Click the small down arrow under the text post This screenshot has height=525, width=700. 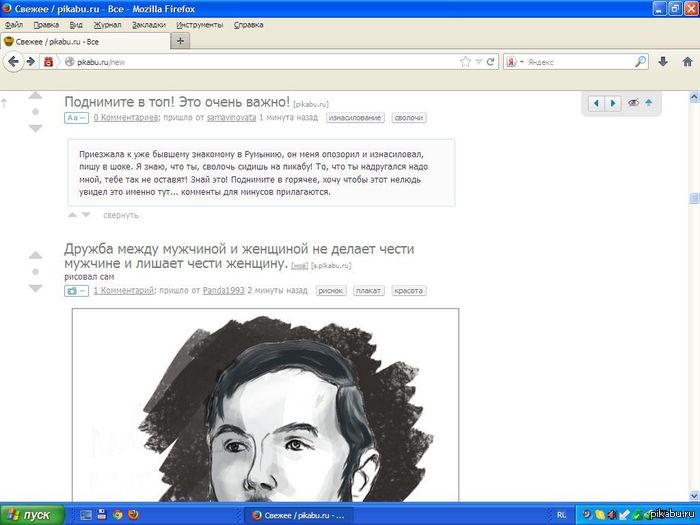point(86,215)
